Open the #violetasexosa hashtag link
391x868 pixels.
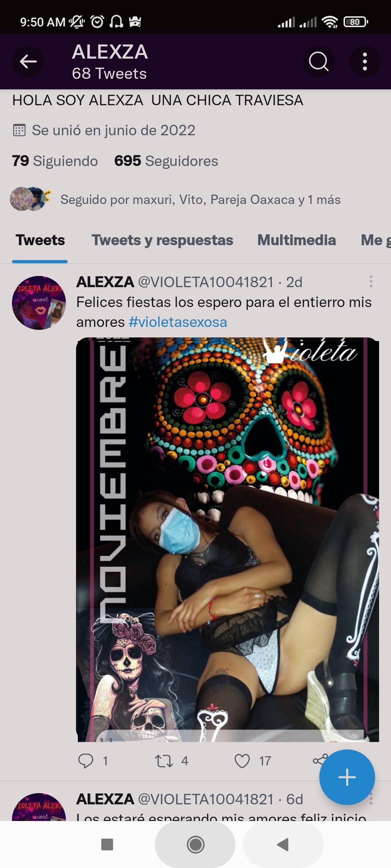tap(178, 322)
